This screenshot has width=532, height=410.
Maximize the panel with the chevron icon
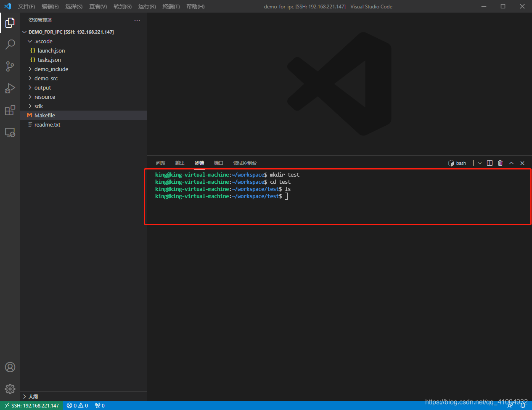(x=511, y=163)
